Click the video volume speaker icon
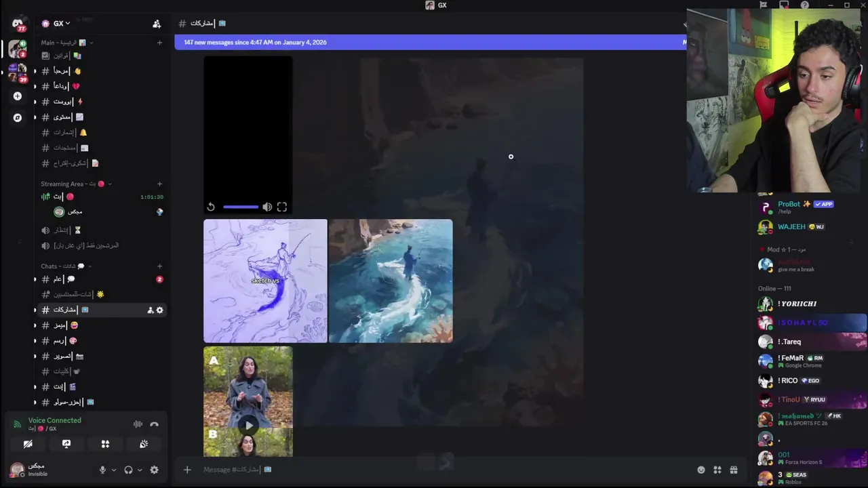Viewport: 868px width, 488px height. point(267,207)
